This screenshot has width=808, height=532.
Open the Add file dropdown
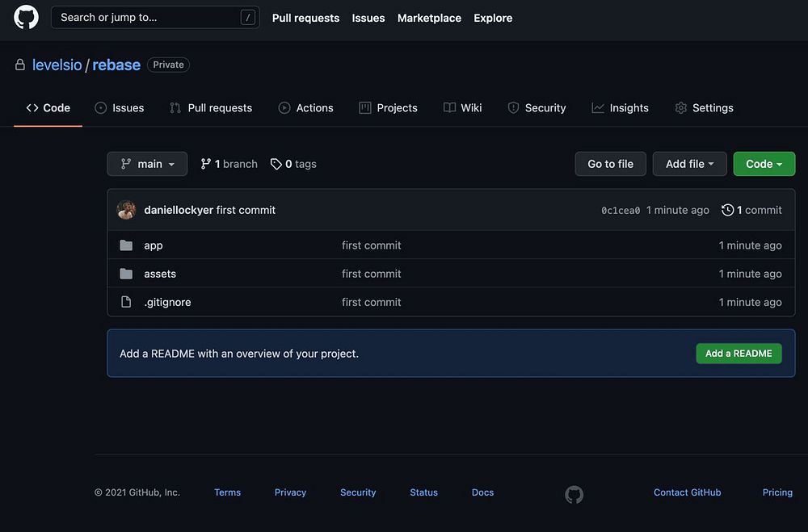tap(689, 164)
